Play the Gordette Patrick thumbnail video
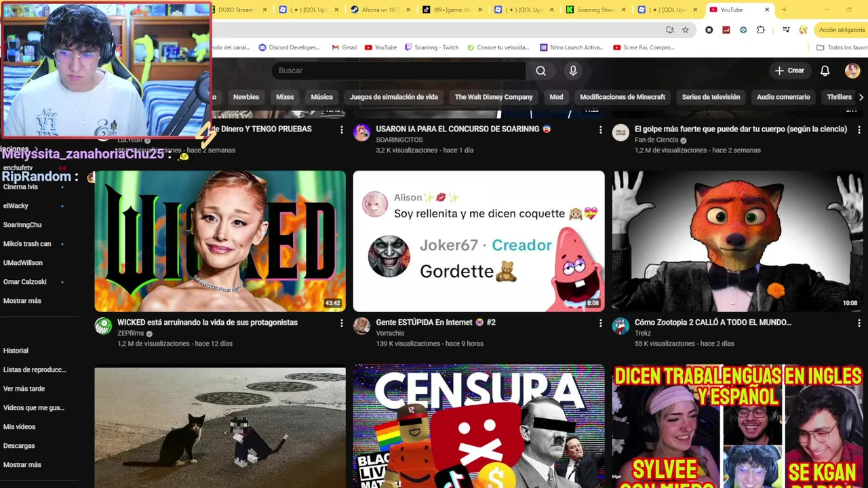This screenshot has height=488, width=868. (479, 241)
